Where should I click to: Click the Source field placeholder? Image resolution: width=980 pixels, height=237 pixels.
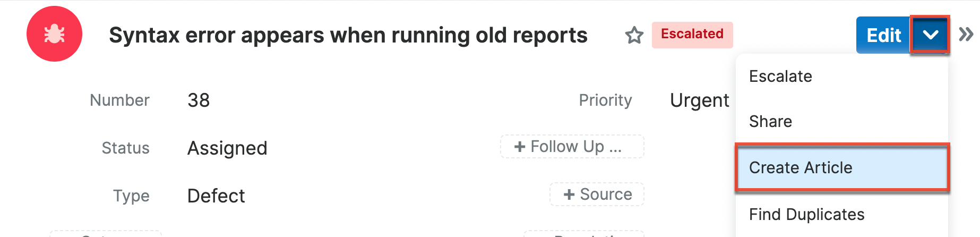[x=597, y=194]
